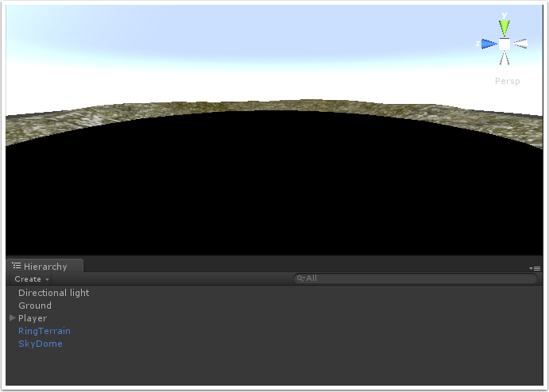Select the Hierarchy tab
This screenshot has height=392, width=549.
point(44,267)
